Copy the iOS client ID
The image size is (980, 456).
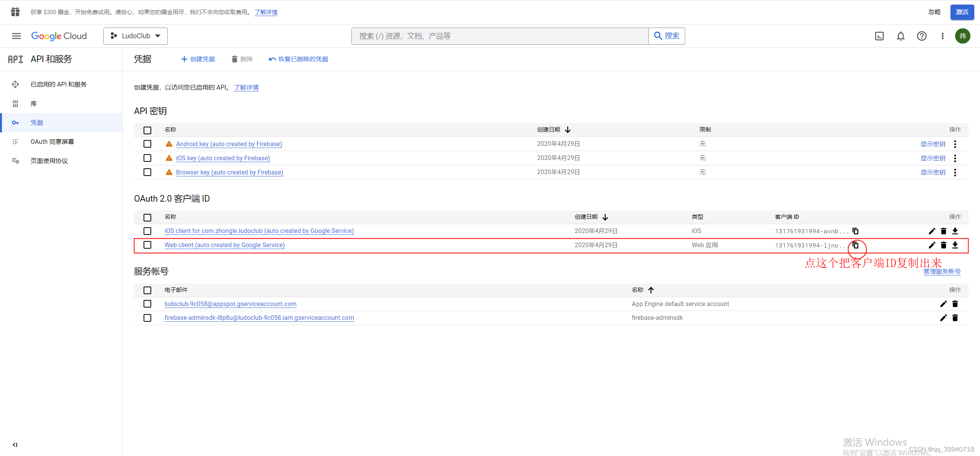click(855, 231)
